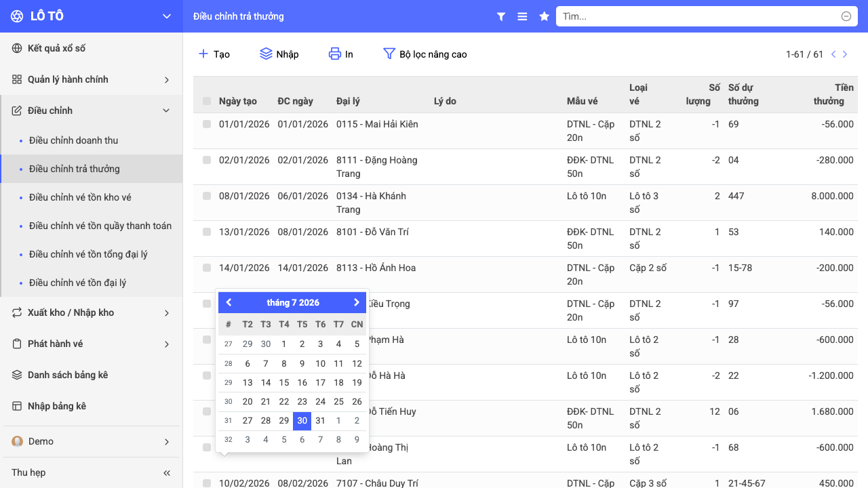Open the LÔ TÔ app switcher chevron
Image resolution: width=868 pixels, height=488 pixels.
(x=167, y=16)
